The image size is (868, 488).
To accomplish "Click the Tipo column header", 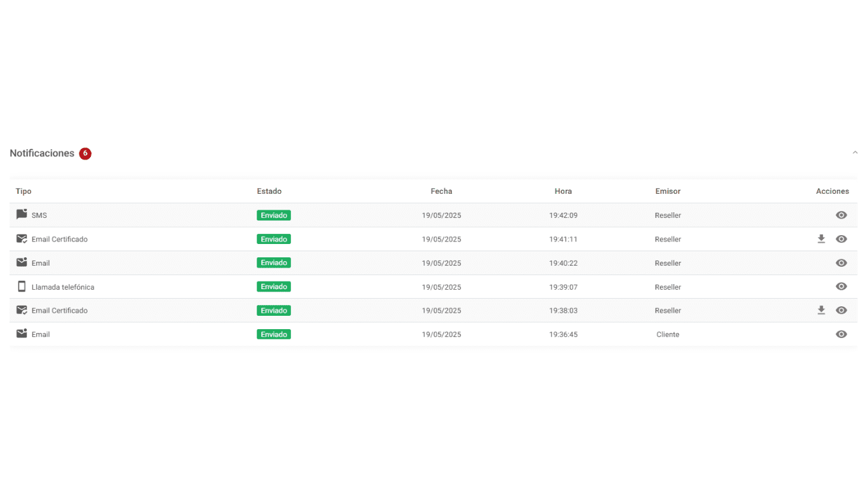I will point(24,191).
